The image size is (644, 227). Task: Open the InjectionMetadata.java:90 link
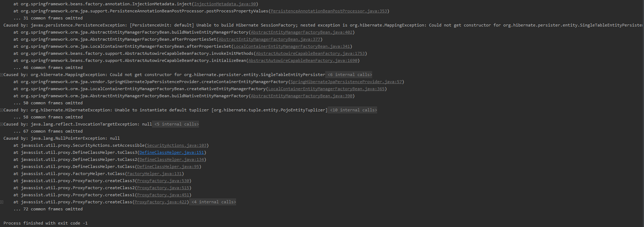pos(225,4)
